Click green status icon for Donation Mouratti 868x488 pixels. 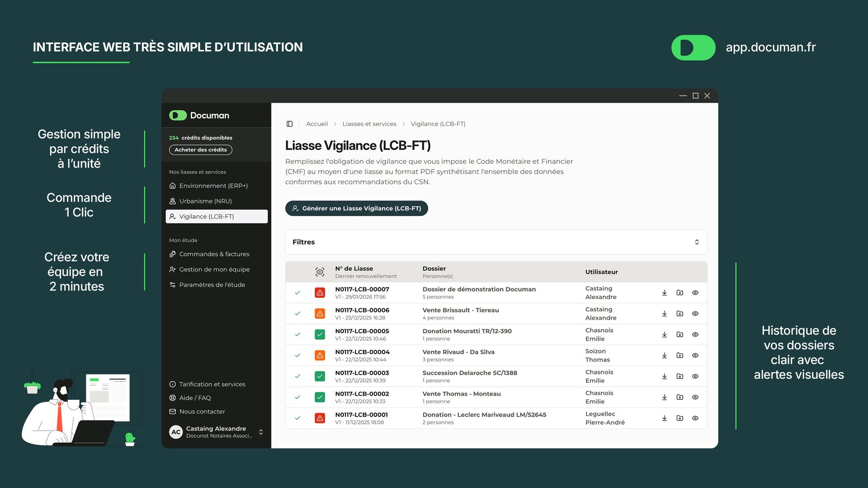(320, 335)
